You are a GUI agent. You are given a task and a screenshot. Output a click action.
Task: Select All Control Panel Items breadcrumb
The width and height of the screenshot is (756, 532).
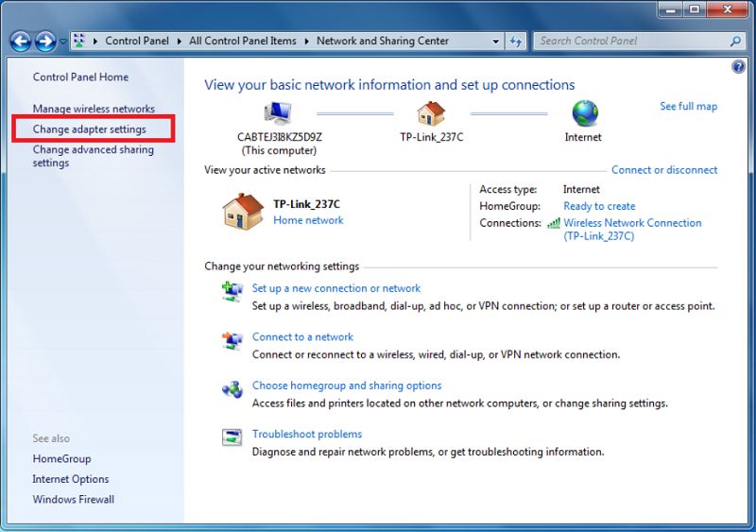[x=242, y=42]
